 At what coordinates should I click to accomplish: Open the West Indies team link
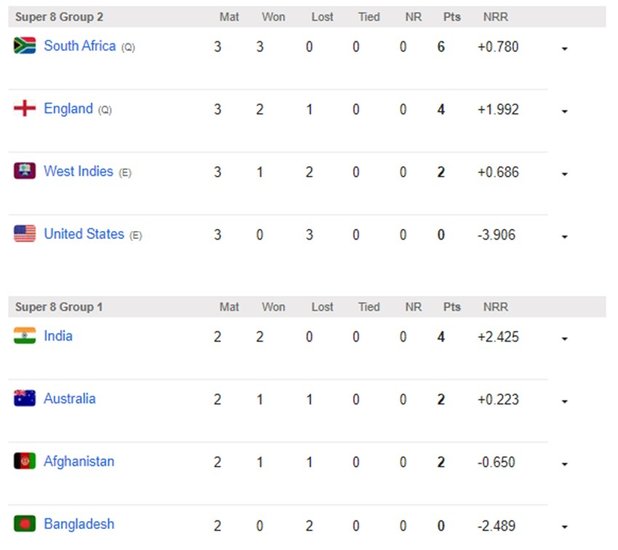[x=78, y=171]
